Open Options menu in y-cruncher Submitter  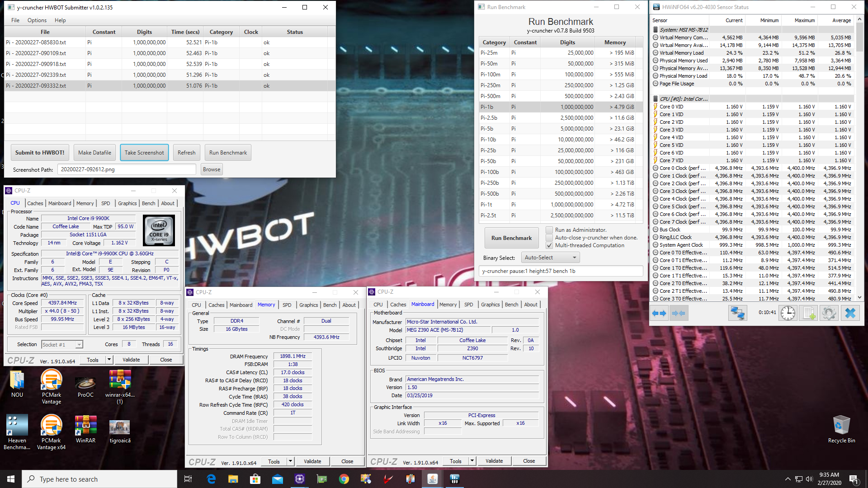tap(37, 20)
